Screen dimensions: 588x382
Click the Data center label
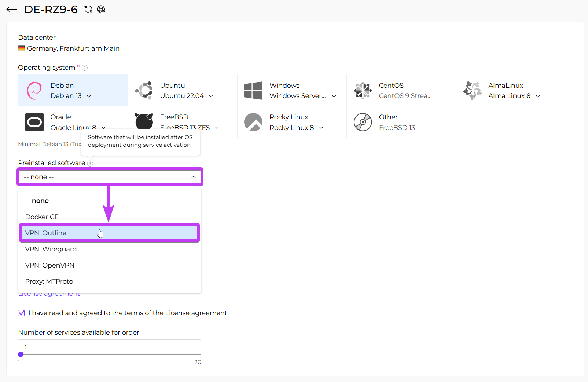(x=37, y=37)
